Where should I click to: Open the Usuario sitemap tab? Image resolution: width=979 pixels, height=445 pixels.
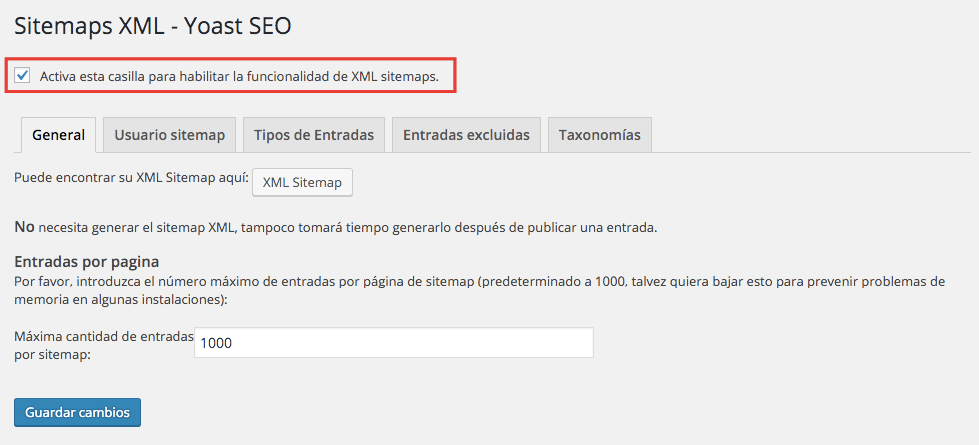click(x=170, y=135)
